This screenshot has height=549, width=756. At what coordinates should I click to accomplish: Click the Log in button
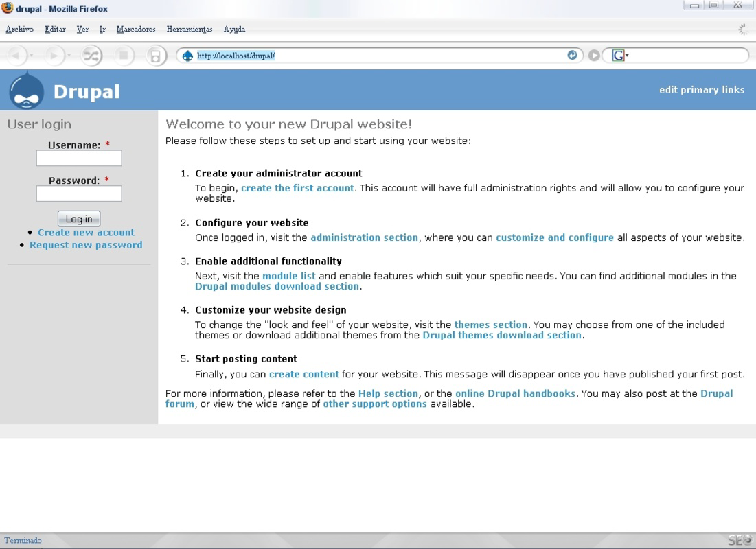click(79, 219)
